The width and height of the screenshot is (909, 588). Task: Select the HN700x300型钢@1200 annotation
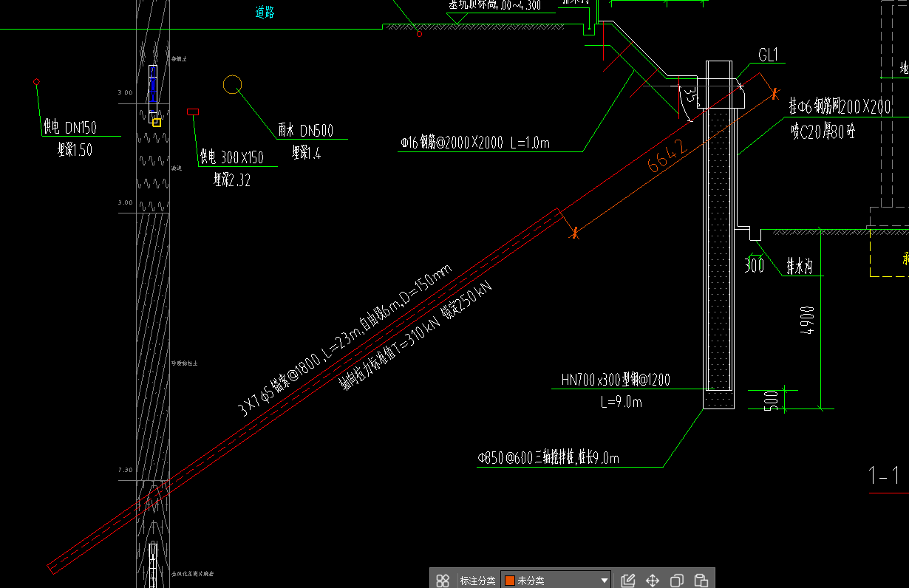[616, 380]
